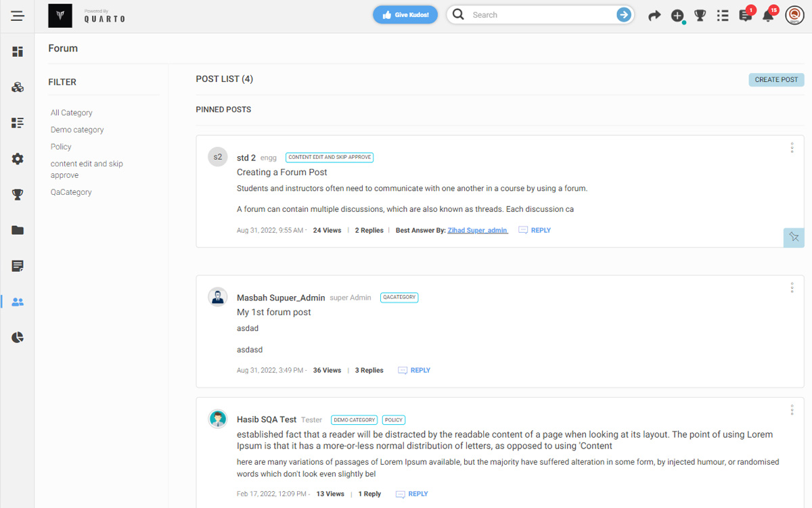Open the hamburger menu

coord(18,16)
